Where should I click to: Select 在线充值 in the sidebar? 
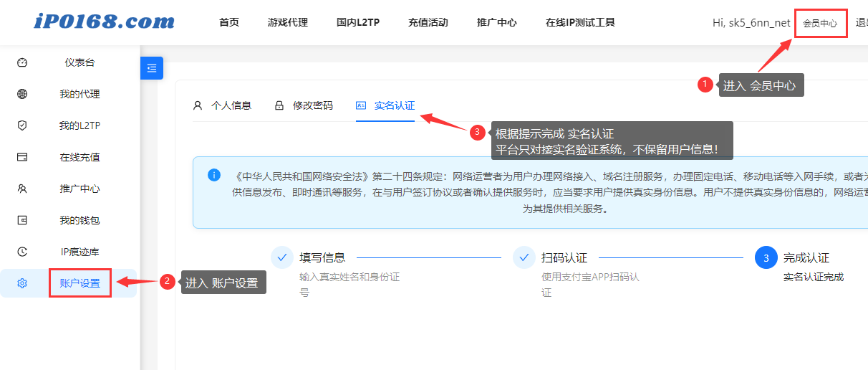click(79, 158)
